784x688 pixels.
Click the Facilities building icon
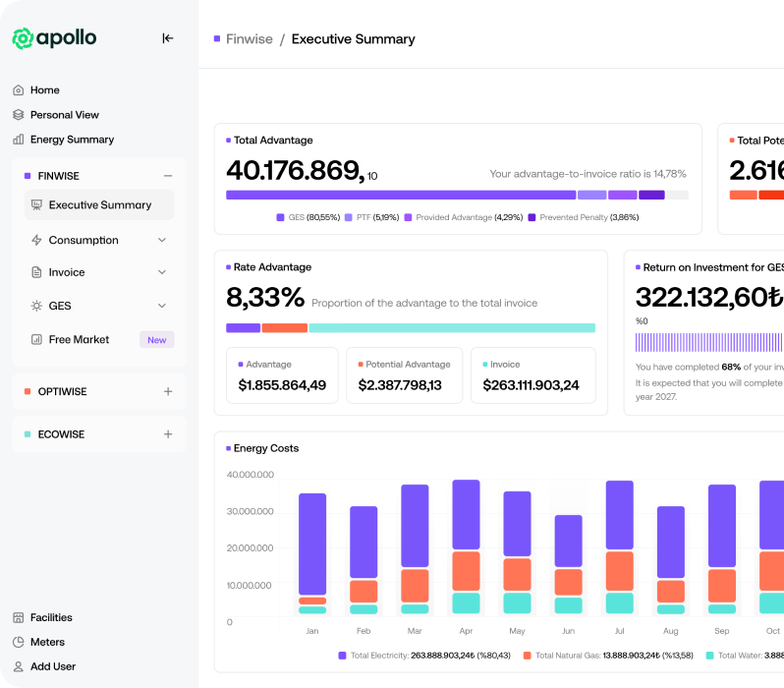pyautogui.click(x=18, y=618)
